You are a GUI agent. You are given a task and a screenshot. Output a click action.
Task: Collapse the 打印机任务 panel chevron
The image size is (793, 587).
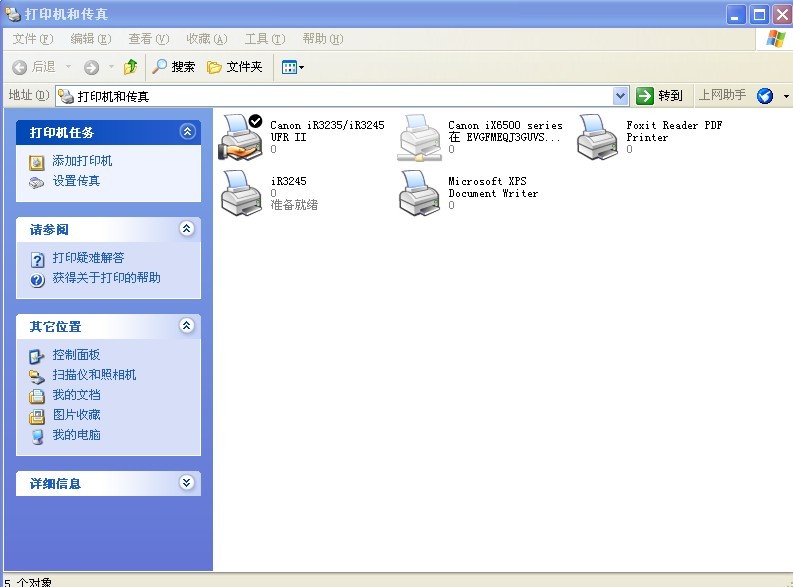click(187, 132)
